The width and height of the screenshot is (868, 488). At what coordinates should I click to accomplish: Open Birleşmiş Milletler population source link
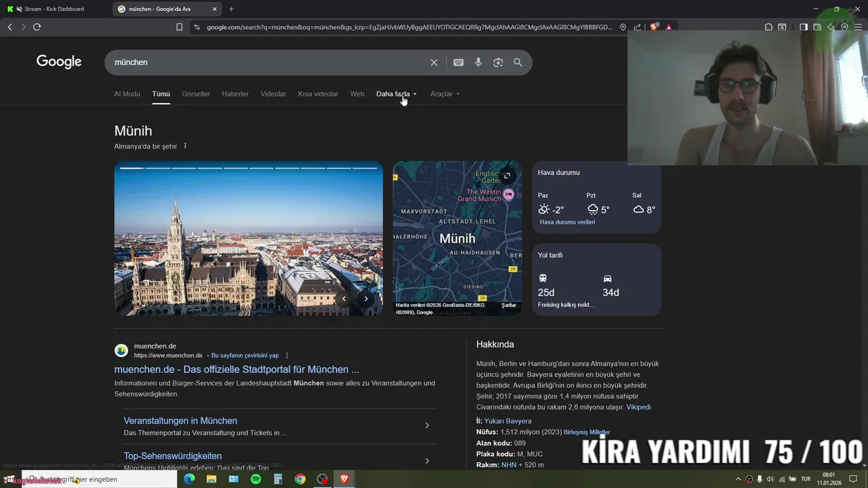pos(587,432)
